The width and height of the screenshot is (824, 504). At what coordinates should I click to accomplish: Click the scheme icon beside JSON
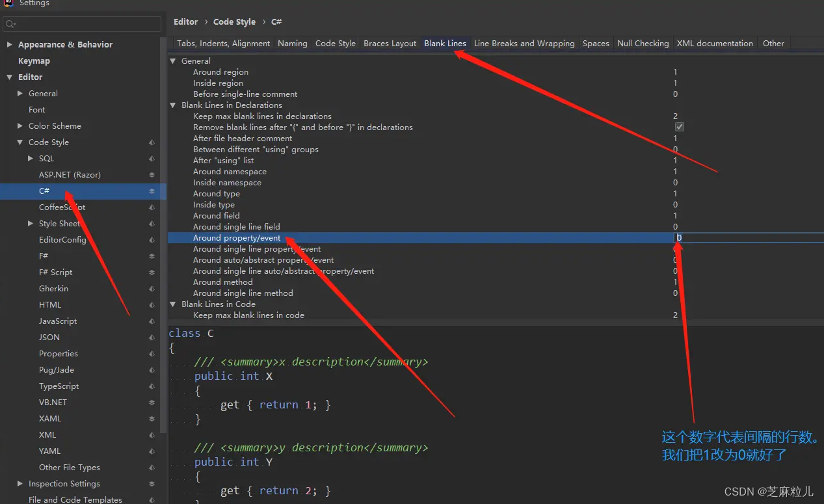pos(152,337)
